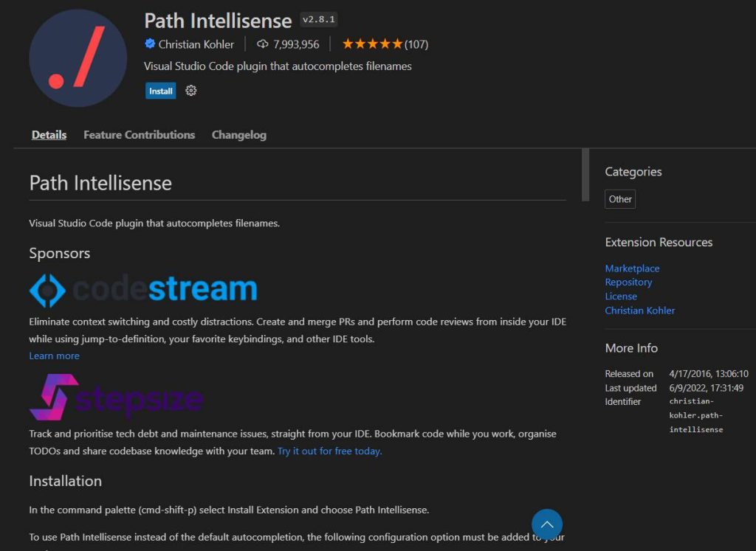
Task: Click the verified publisher badge icon
Action: (x=150, y=44)
